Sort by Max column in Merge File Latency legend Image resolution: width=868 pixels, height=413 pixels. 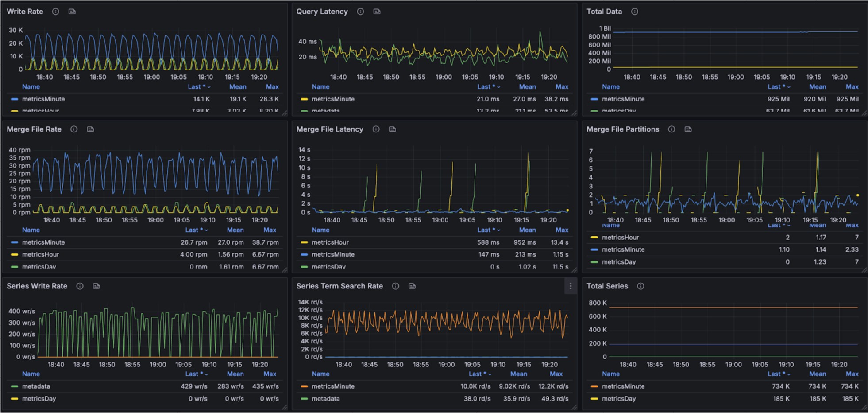click(562, 230)
